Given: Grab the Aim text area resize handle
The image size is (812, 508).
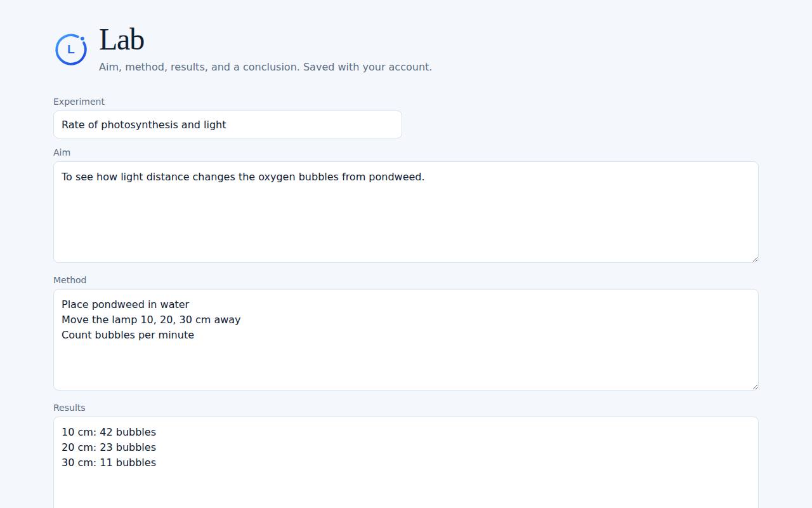Looking at the screenshot, I should pos(754,258).
